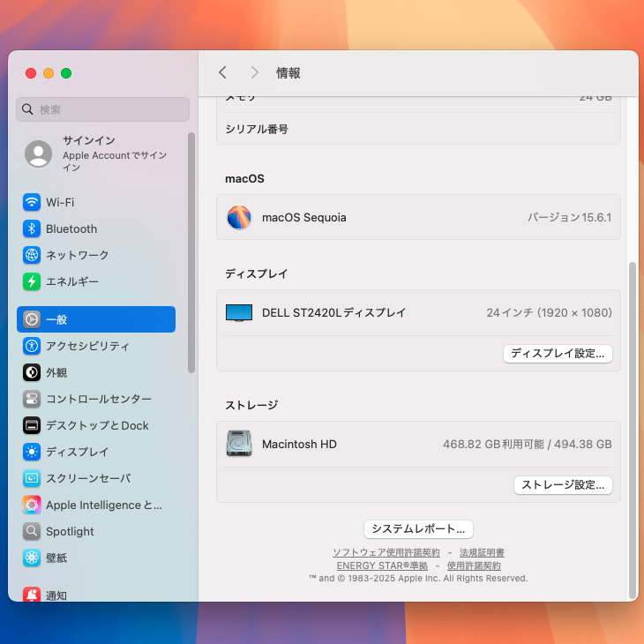
Task: Click the ディスプレイ sun icon in sidebar
Action: coord(32,452)
